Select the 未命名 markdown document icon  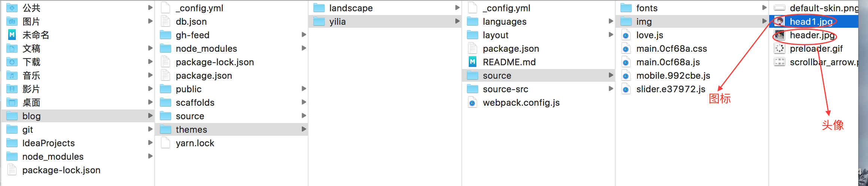[x=12, y=35]
